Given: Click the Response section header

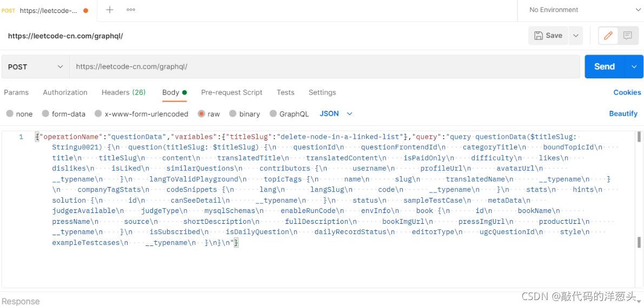Looking at the screenshot, I should (20, 301).
